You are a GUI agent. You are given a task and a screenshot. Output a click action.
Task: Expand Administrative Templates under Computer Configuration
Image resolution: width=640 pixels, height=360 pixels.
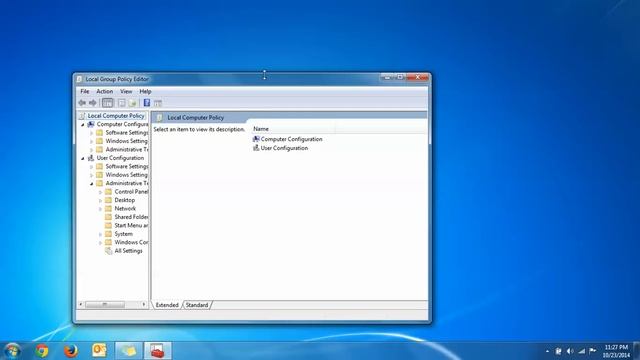[92, 150]
